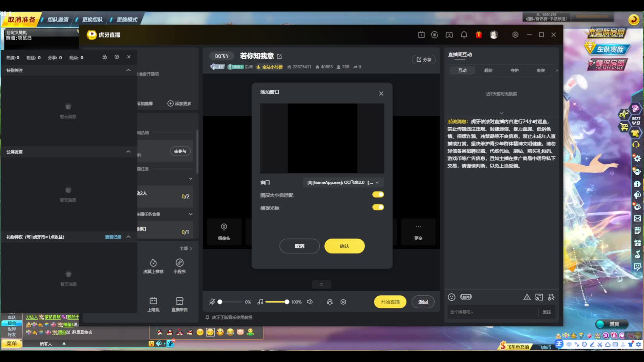Open the notification bell icon
This screenshot has height=362, width=644.
tap(464, 35)
